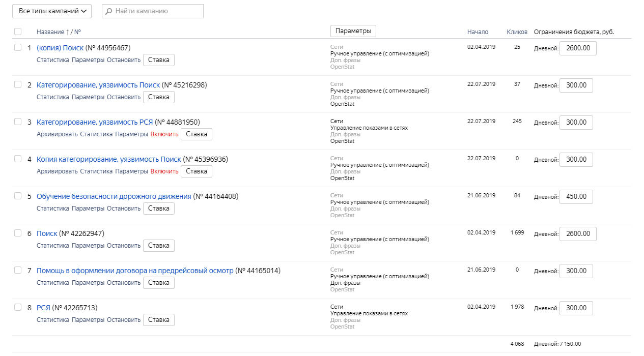Check the box for campaign 8 РСЯ
This screenshot has height=356, width=644.
(18, 307)
